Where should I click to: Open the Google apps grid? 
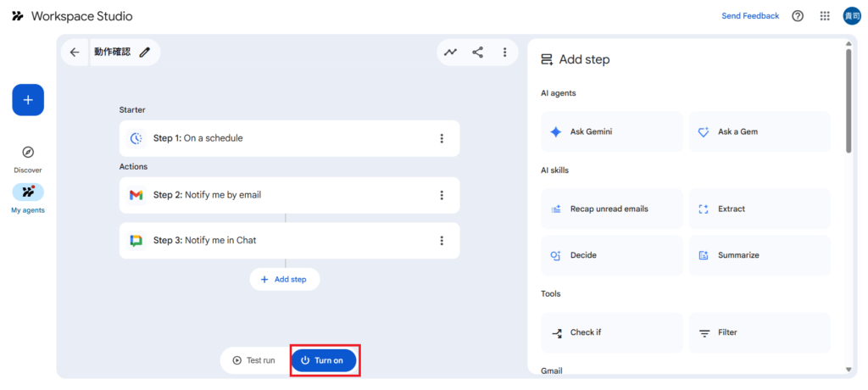pyautogui.click(x=825, y=16)
